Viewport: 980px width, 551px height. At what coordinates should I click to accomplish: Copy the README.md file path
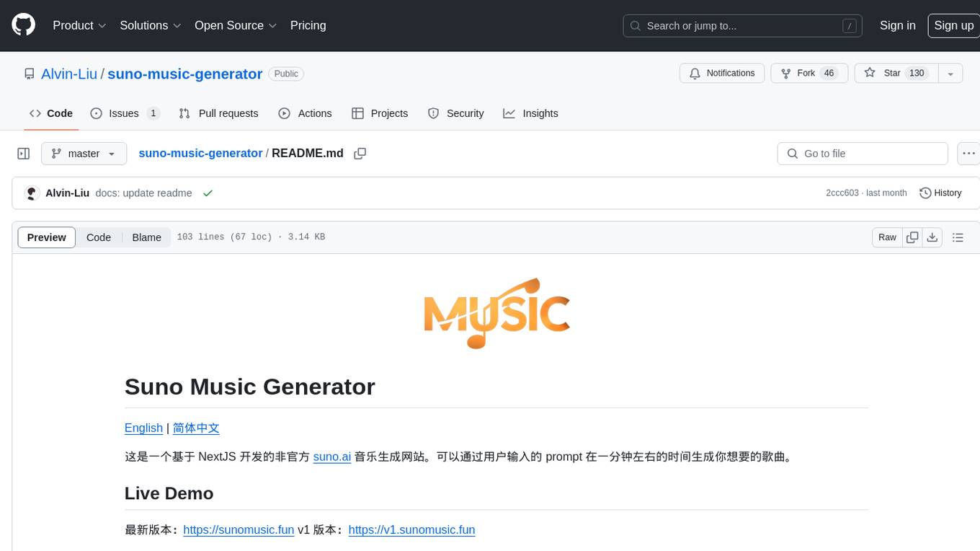pos(360,154)
